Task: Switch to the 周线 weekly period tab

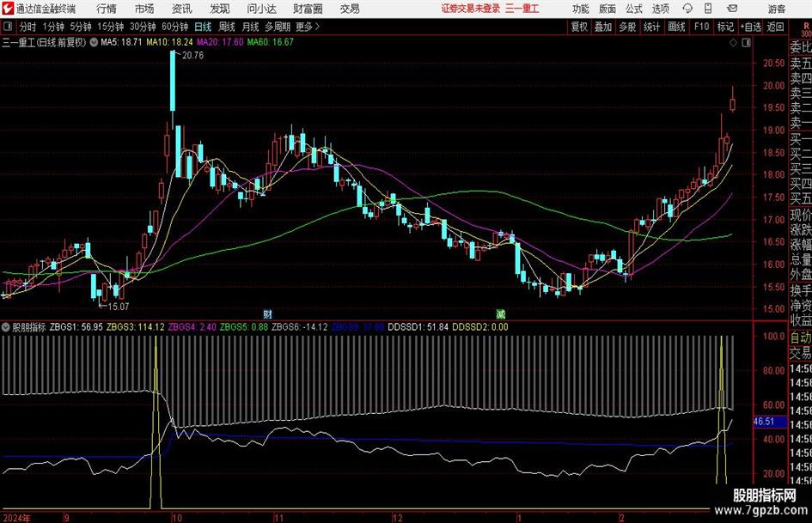Action: pyautogui.click(x=227, y=27)
